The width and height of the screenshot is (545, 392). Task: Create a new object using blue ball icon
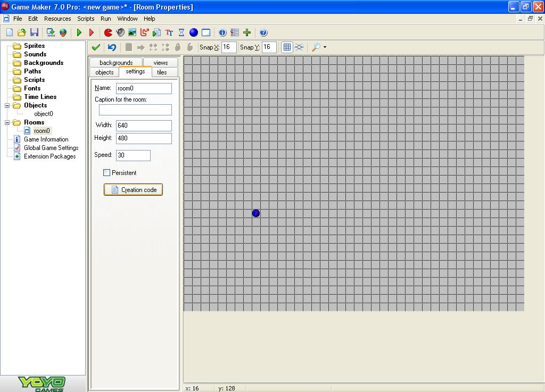(x=194, y=33)
